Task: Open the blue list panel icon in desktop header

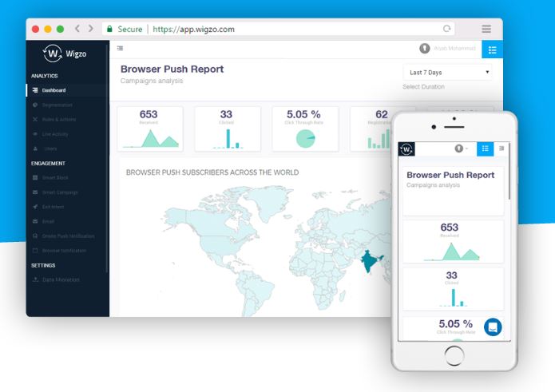Action: pos(493,49)
